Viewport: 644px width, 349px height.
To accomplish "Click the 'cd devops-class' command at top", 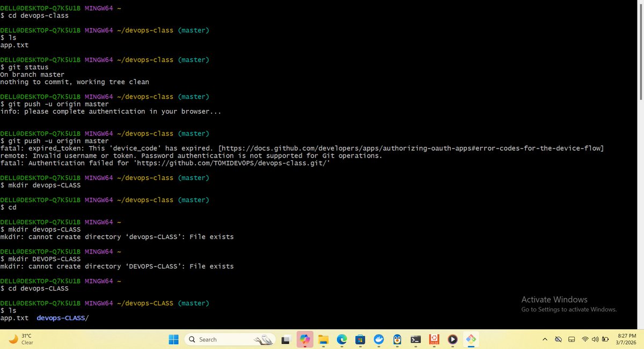I will click(38, 16).
